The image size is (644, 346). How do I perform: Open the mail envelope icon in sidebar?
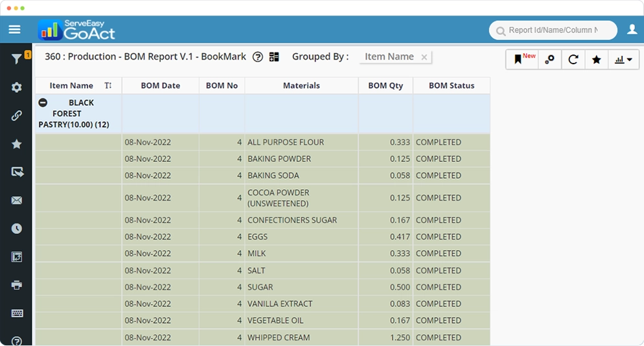tap(17, 201)
